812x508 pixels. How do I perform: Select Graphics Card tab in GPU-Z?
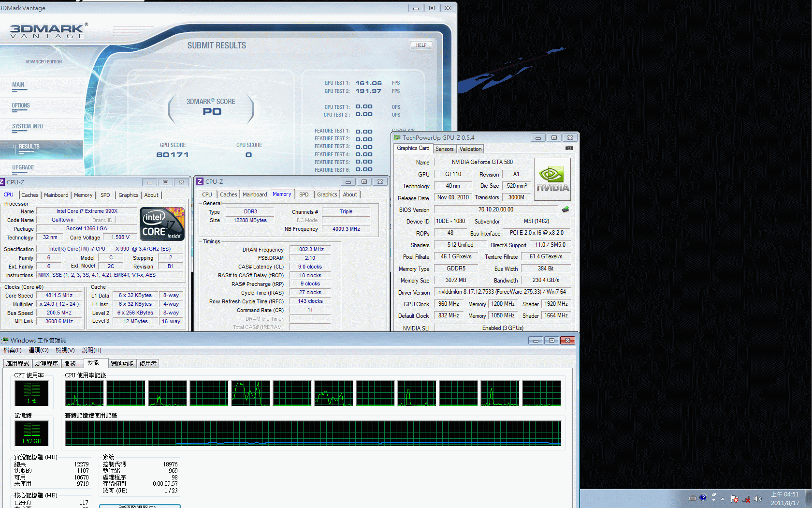413,148
